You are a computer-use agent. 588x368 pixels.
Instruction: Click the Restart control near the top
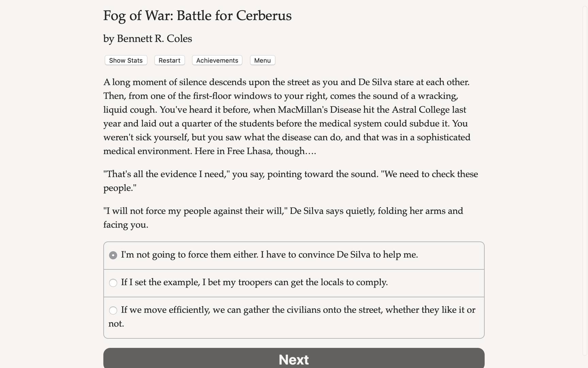pyautogui.click(x=169, y=60)
